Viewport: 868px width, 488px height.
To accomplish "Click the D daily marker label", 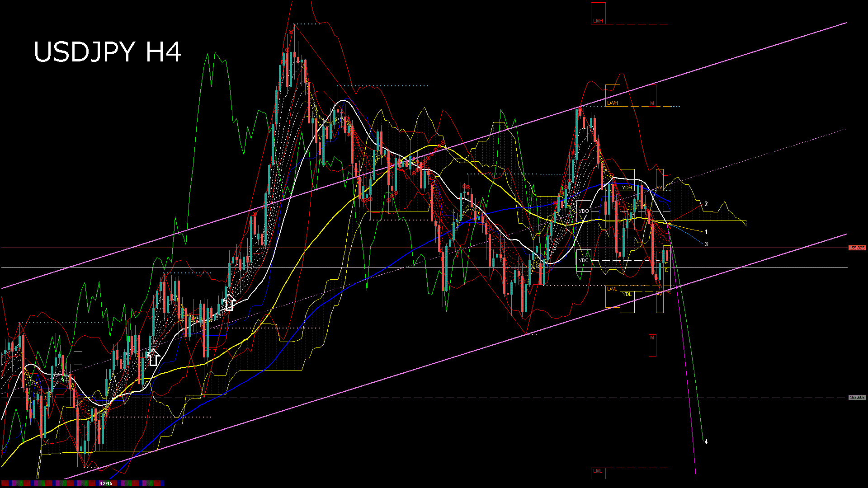I will [667, 270].
